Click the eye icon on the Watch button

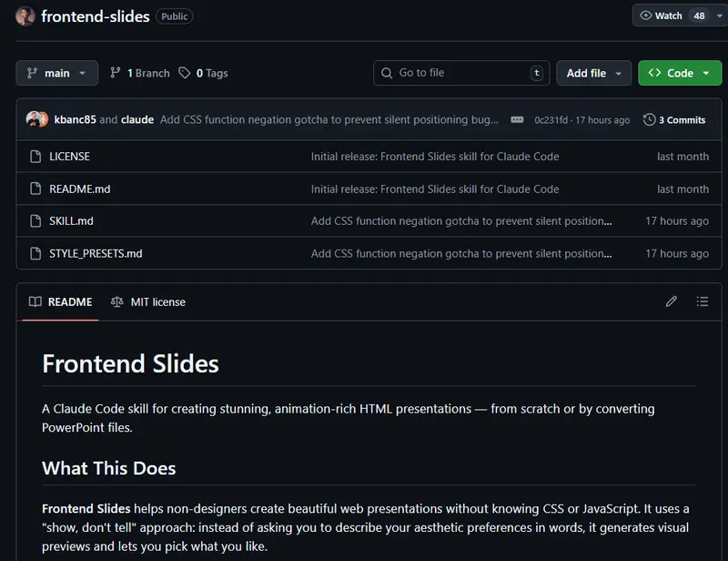pyautogui.click(x=646, y=15)
